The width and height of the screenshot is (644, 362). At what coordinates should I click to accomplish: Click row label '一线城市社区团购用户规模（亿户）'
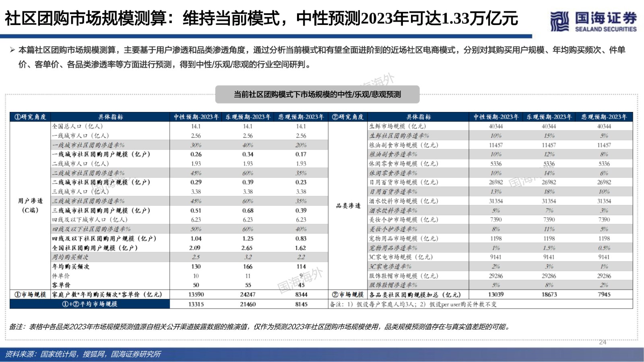click(101, 154)
